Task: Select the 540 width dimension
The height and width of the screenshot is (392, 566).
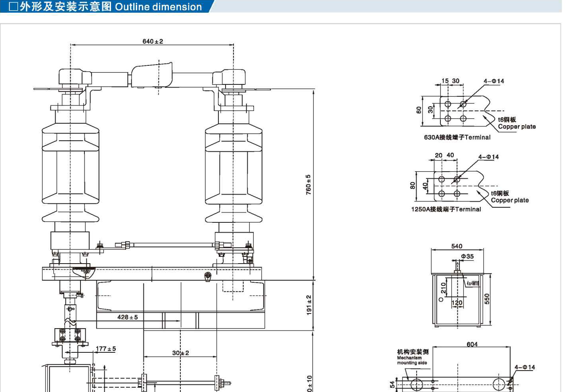Action: pyautogui.click(x=457, y=246)
